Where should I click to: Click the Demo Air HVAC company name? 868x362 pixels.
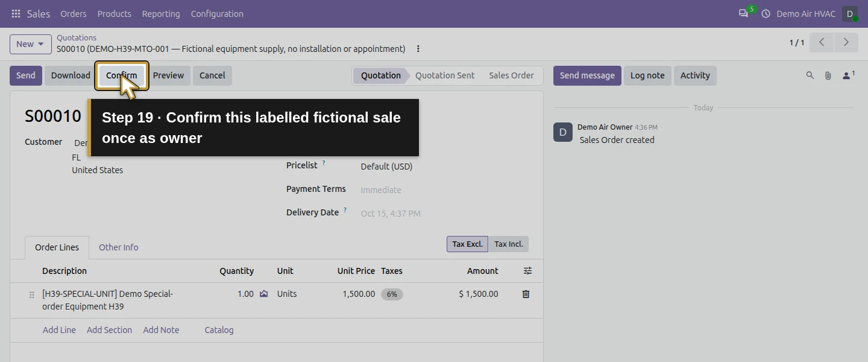(806, 13)
